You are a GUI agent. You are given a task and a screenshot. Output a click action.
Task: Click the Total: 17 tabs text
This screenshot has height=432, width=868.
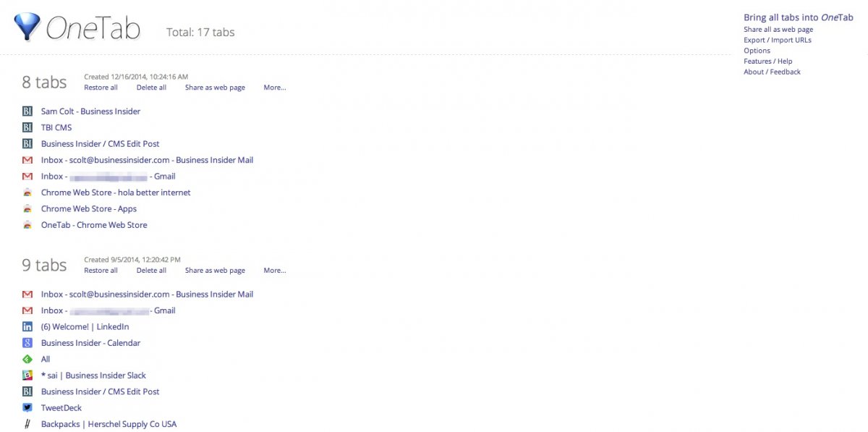200,32
